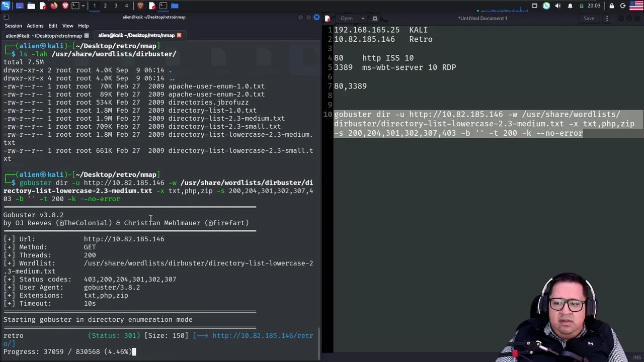
Task: Click the logout icon in panel
Action: (623, 6)
